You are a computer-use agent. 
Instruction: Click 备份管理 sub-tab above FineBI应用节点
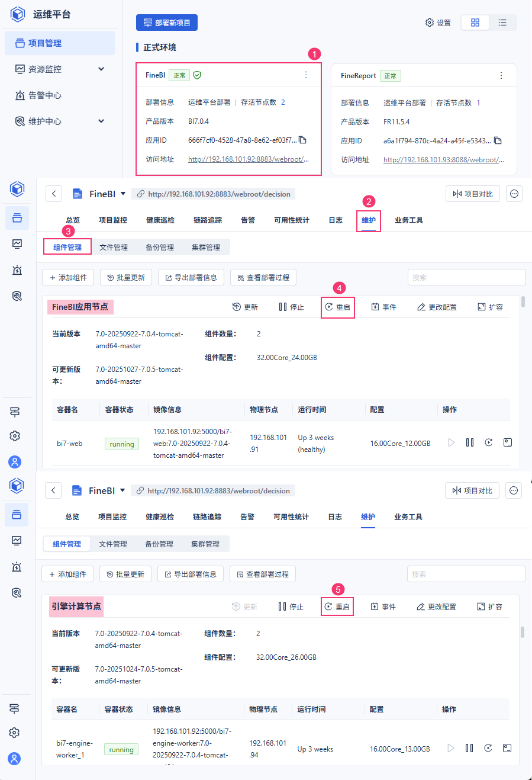coord(160,247)
